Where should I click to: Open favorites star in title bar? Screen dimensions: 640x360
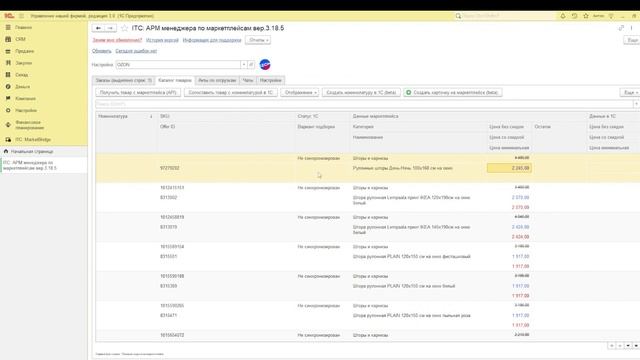pos(586,16)
